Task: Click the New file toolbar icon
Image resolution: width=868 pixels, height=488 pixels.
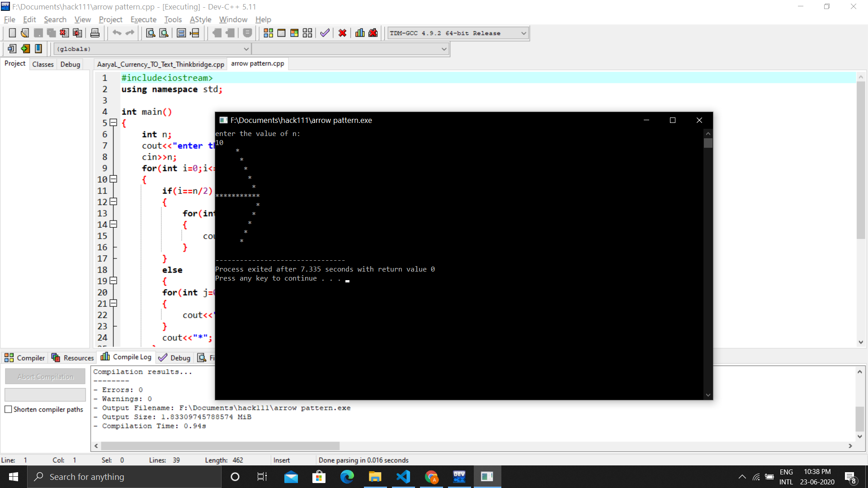Action: click(x=12, y=33)
